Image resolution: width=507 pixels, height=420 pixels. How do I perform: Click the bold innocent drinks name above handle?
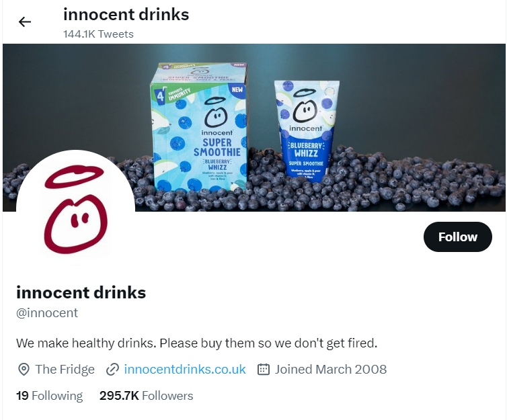pos(81,293)
